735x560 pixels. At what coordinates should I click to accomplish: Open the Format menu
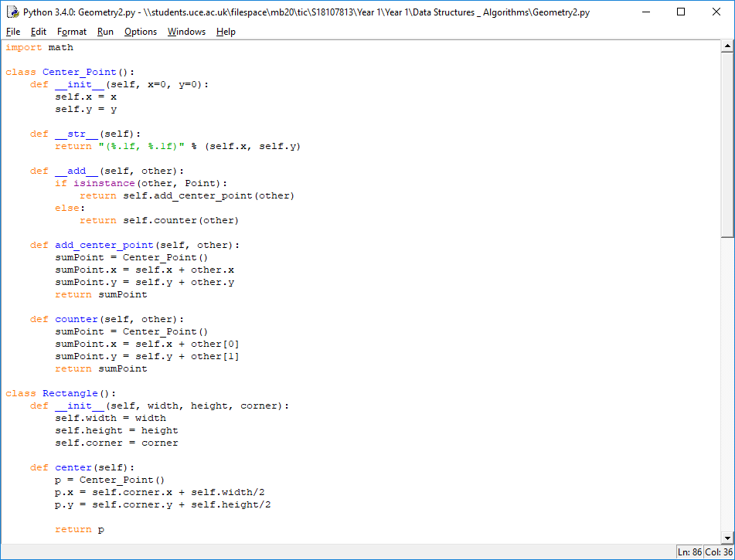(72, 32)
